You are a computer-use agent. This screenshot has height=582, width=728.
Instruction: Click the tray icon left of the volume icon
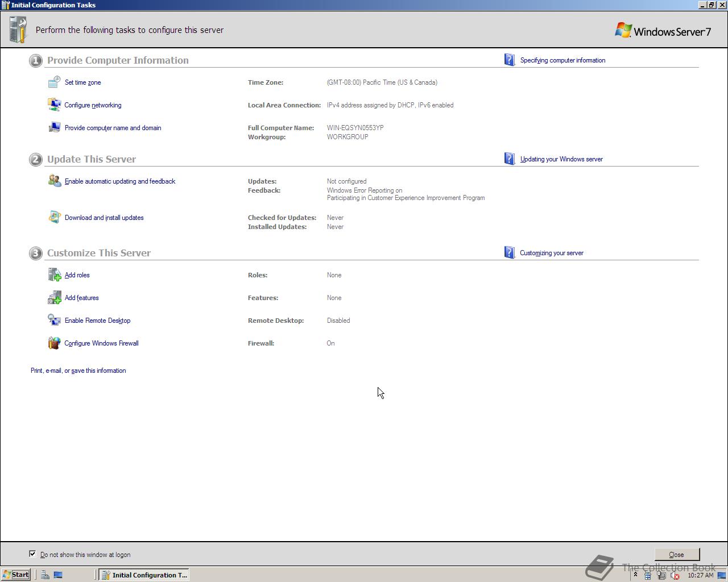661,575
